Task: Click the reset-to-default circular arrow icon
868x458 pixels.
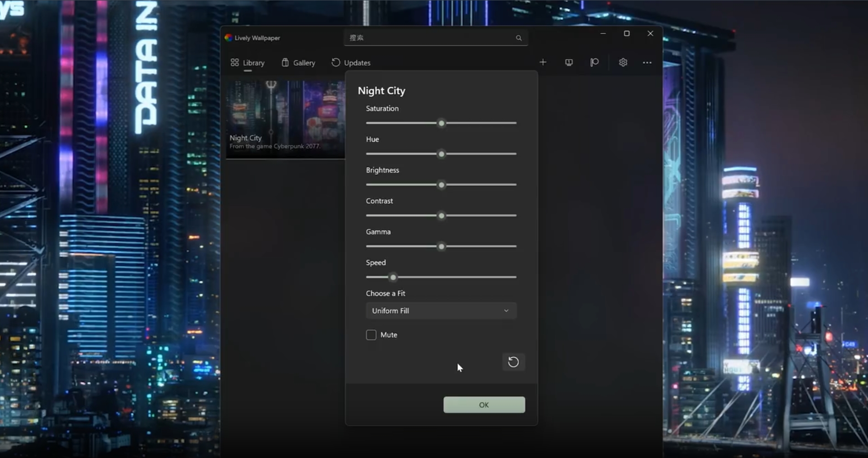Action: coord(513,362)
